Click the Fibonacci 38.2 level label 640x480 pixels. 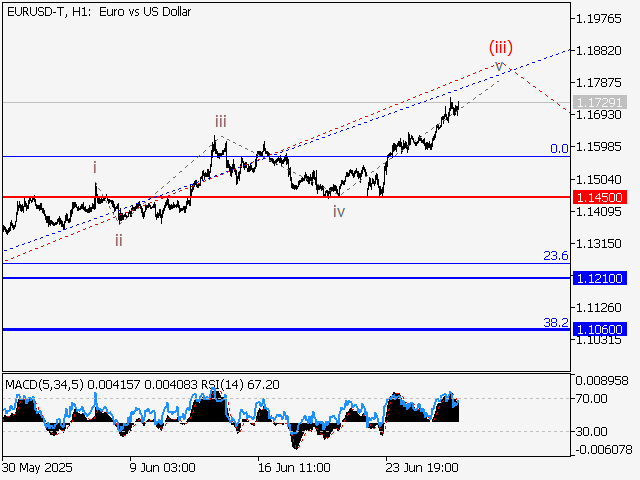556,323
